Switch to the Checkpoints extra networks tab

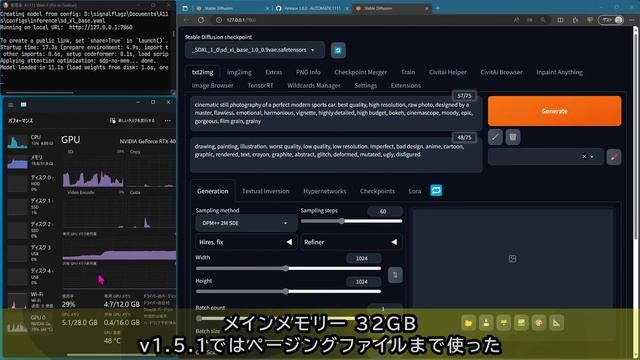[x=377, y=191]
